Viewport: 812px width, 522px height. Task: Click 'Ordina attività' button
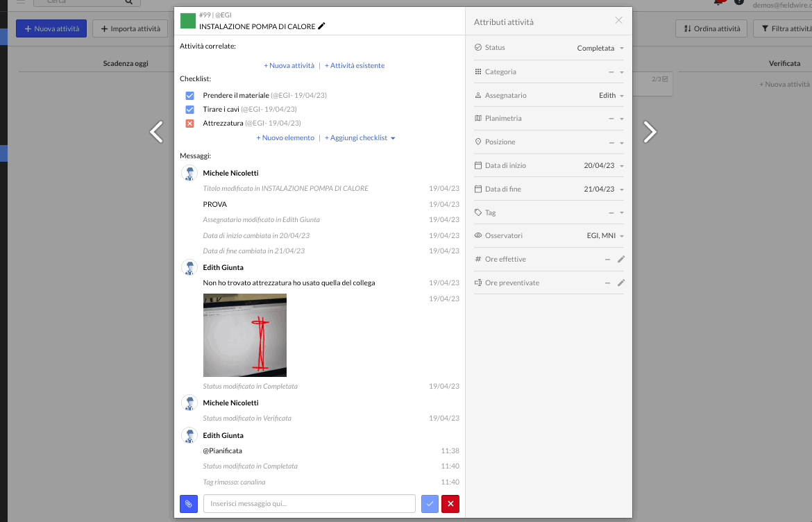coord(711,28)
